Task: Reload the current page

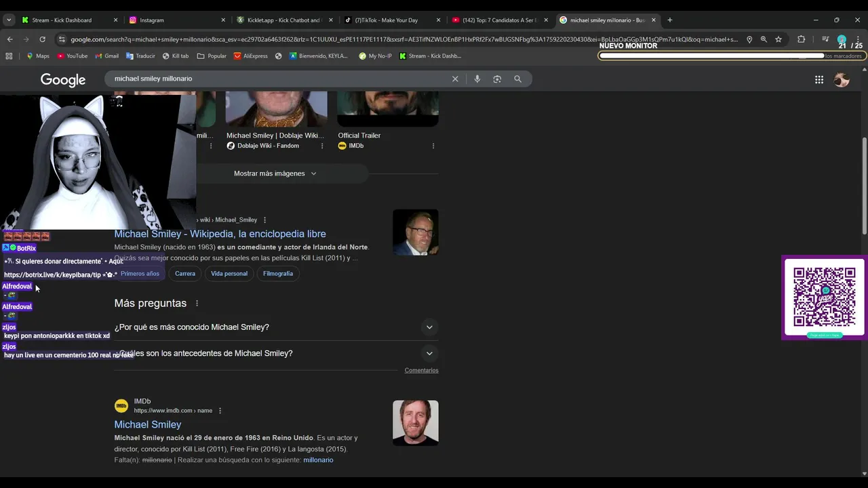Action: tap(42, 39)
